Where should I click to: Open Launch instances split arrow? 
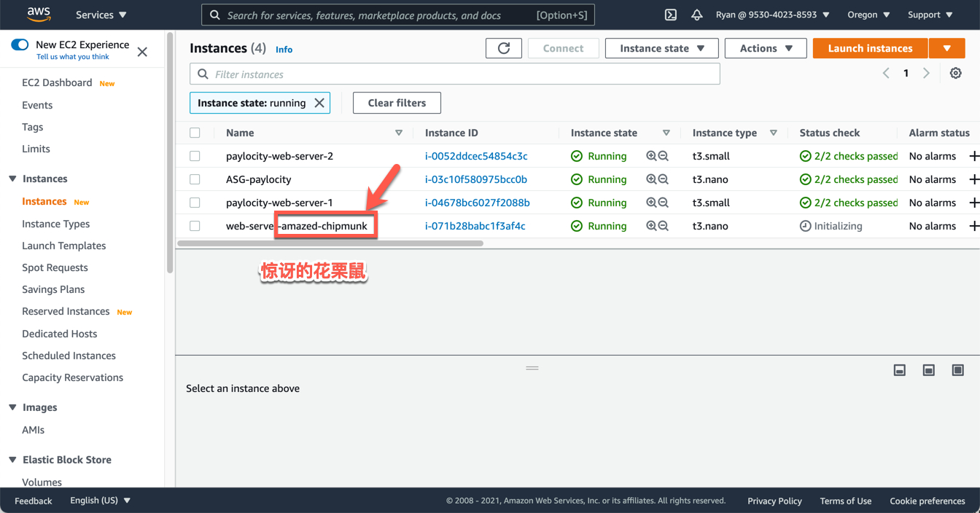[x=946, y=48]
